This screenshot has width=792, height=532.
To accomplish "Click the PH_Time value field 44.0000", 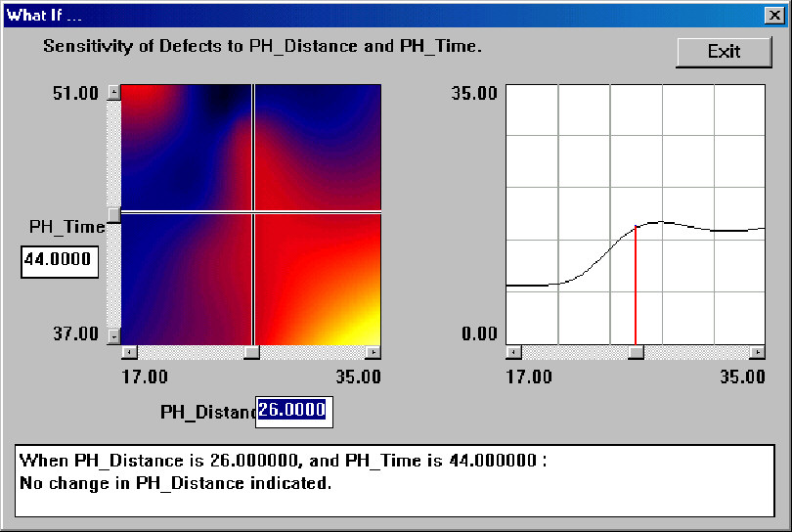I will (x=60, y=262).
